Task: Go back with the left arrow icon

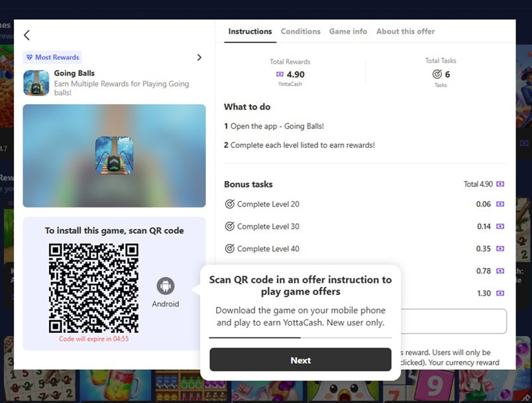Action: tap(27, 35)
